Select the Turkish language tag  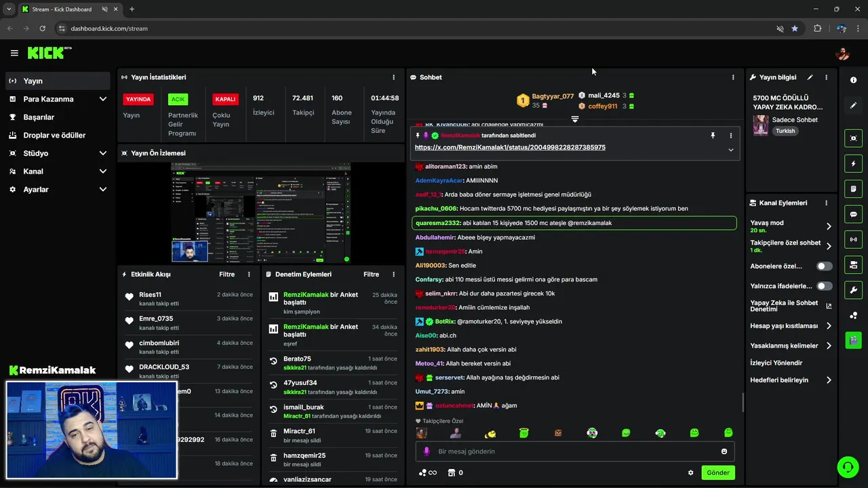coord(785,131)
